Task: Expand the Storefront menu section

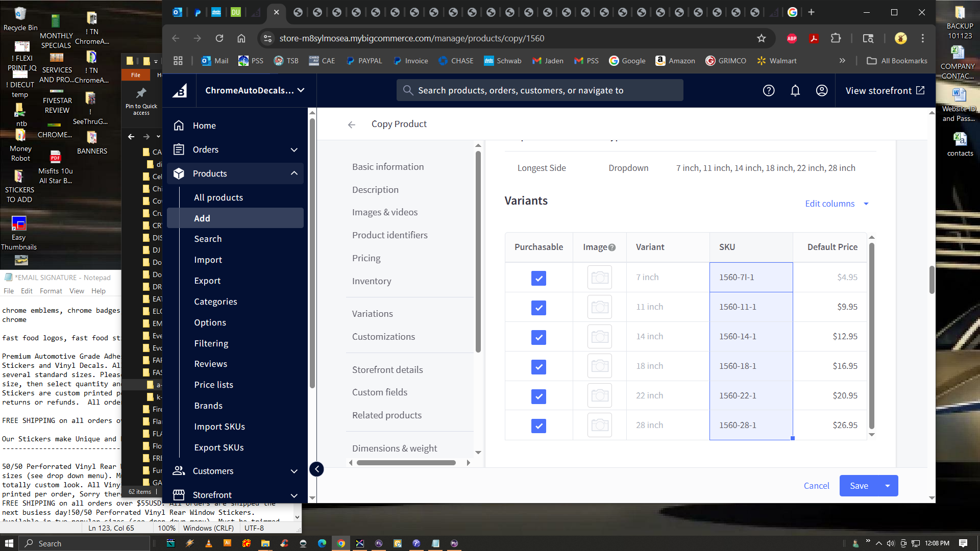Action: (x=294, y=495)
